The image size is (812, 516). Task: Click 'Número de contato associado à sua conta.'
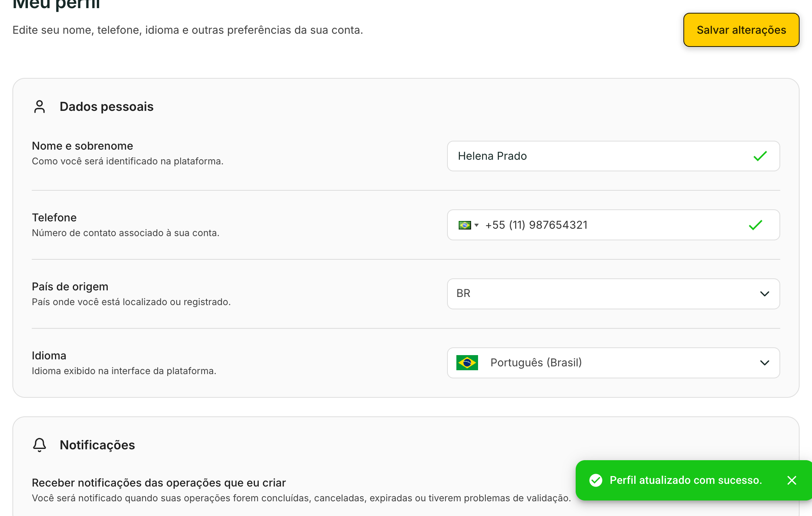coord(126,233)
